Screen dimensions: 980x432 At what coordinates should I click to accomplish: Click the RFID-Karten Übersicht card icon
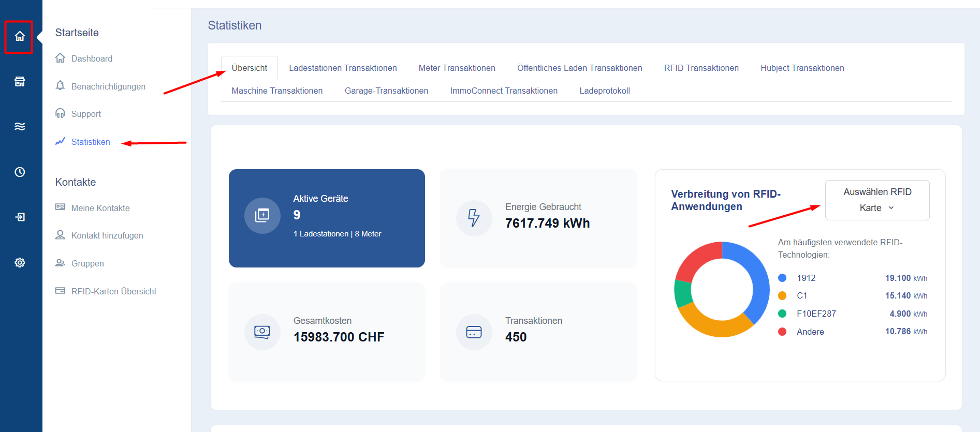coord(60,291)
